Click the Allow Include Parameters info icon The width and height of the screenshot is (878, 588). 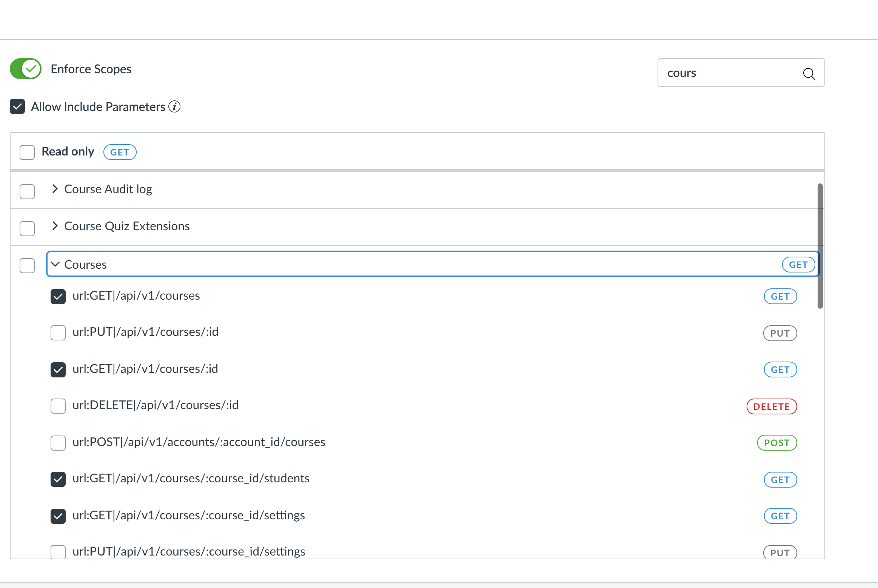(x=174, y=107)
